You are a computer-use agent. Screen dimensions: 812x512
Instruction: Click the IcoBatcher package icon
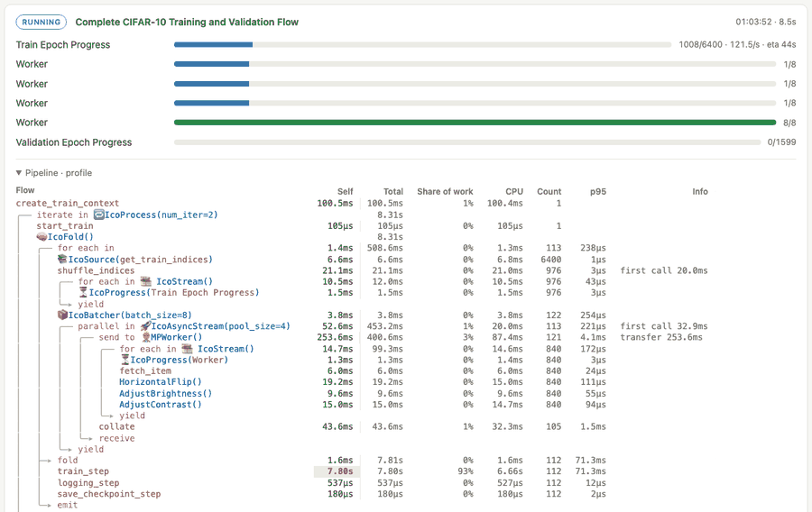62,315
